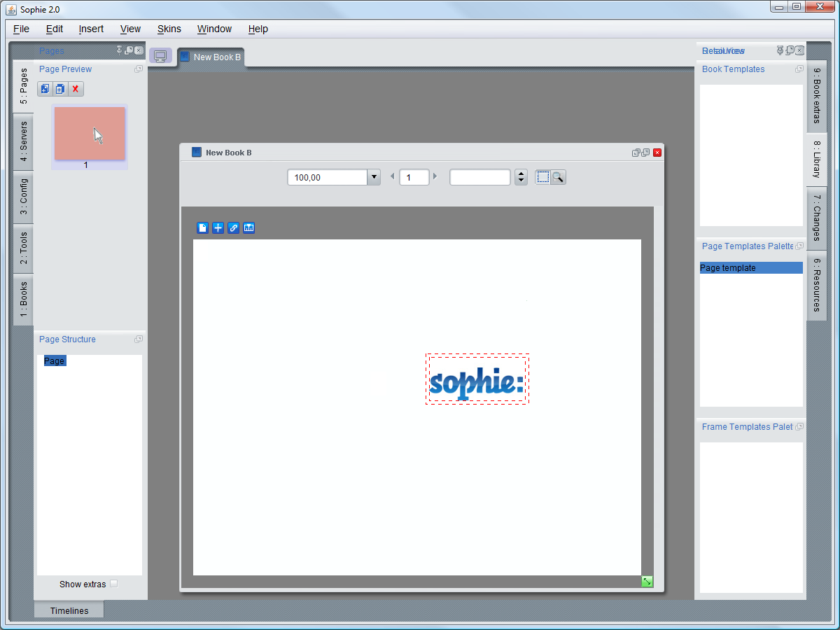Switch to the 2 : Tools side tab
Screen dimensions: 840x630
[x=23, y=248]
